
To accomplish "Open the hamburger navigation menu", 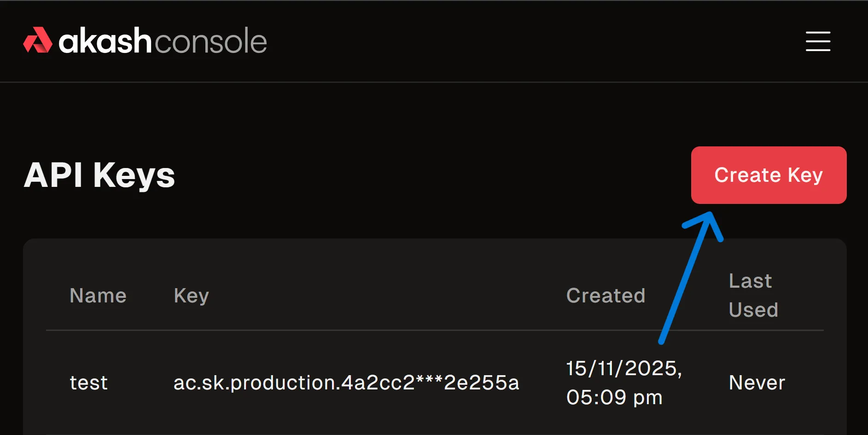I will click(818, 41).
